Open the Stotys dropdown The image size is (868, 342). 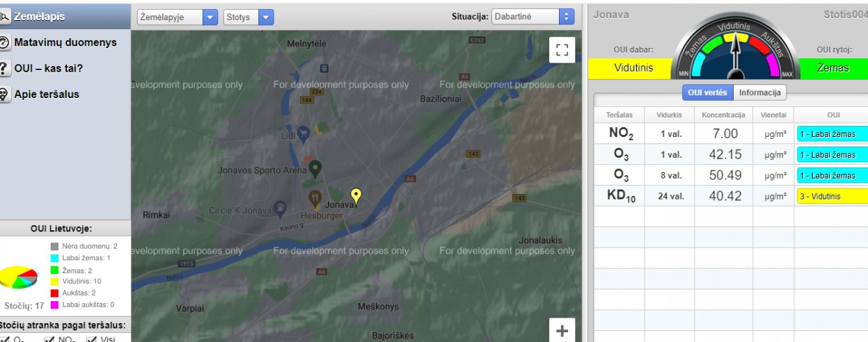(x=248, y=17)
